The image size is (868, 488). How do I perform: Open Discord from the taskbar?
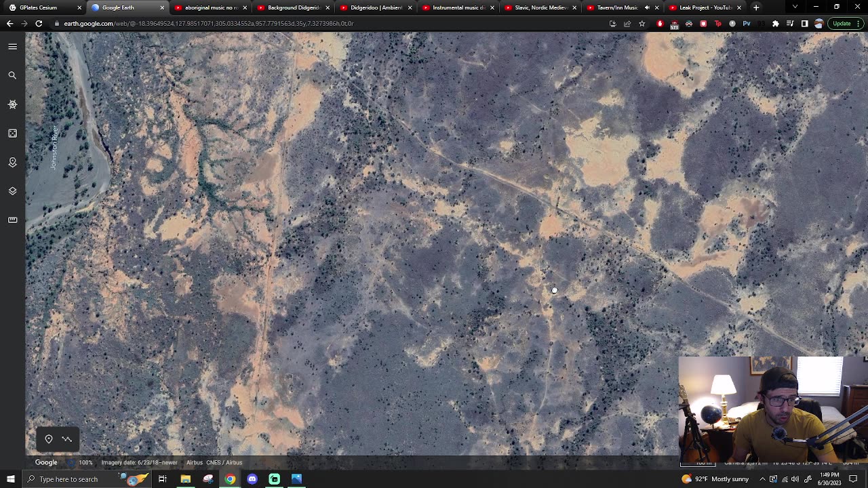tap(252, 479)
